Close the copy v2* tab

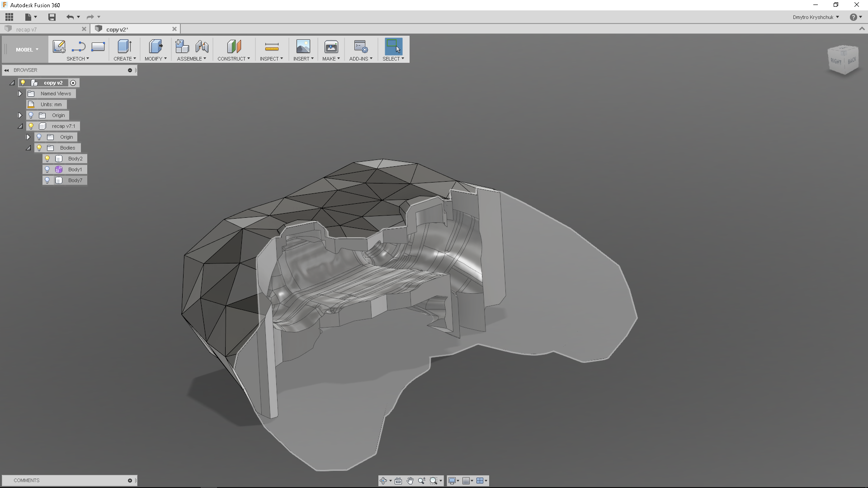coord(175,29)
